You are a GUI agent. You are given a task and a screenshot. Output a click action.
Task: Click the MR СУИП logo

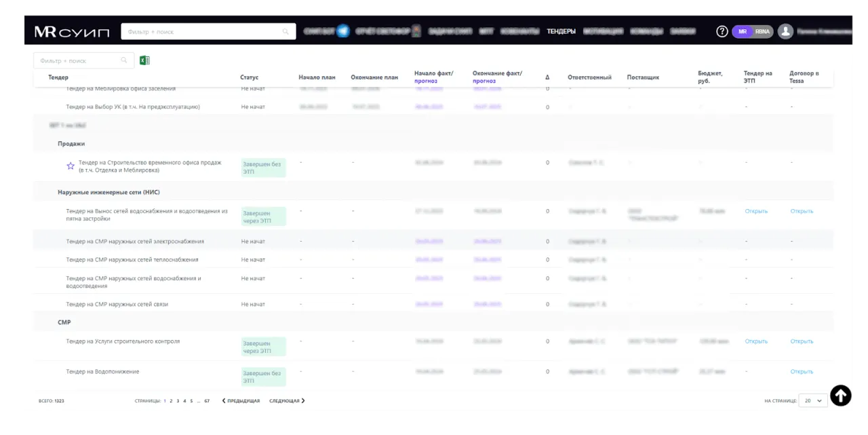(71, 32)
